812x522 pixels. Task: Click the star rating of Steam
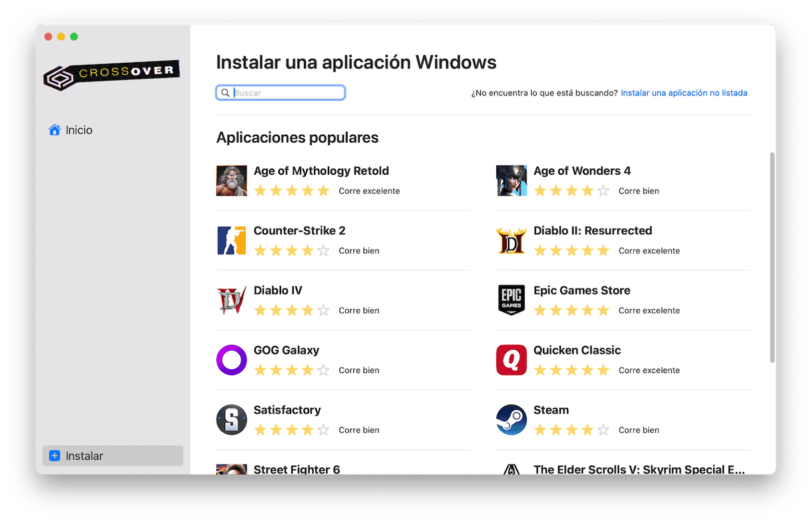tap(572, 430)
